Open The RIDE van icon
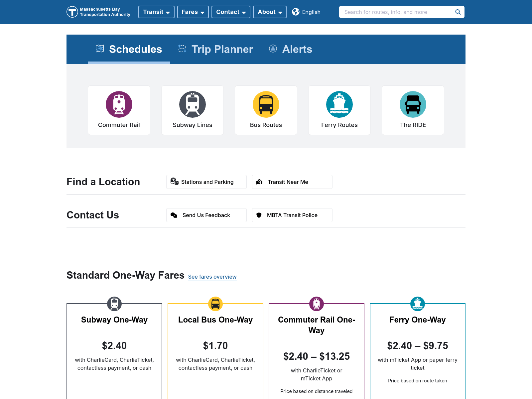Image resolution: width=532 pixels, height=399 pixels. tap(413, 104)
